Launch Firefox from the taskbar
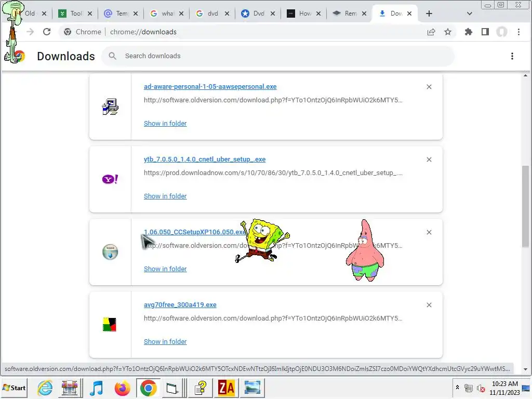This screenshot has height=399, width=532. coord(122,388)
